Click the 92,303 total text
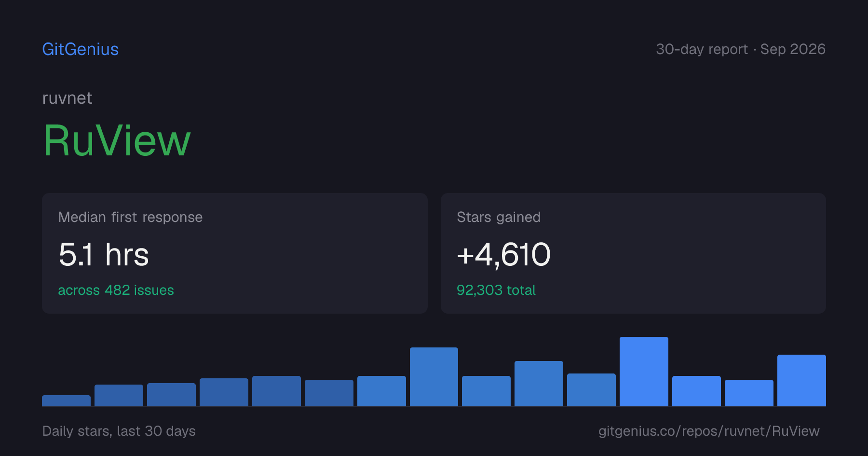This screenshot has height=456, width=868. pyautogui.click(x=496, y=290)
